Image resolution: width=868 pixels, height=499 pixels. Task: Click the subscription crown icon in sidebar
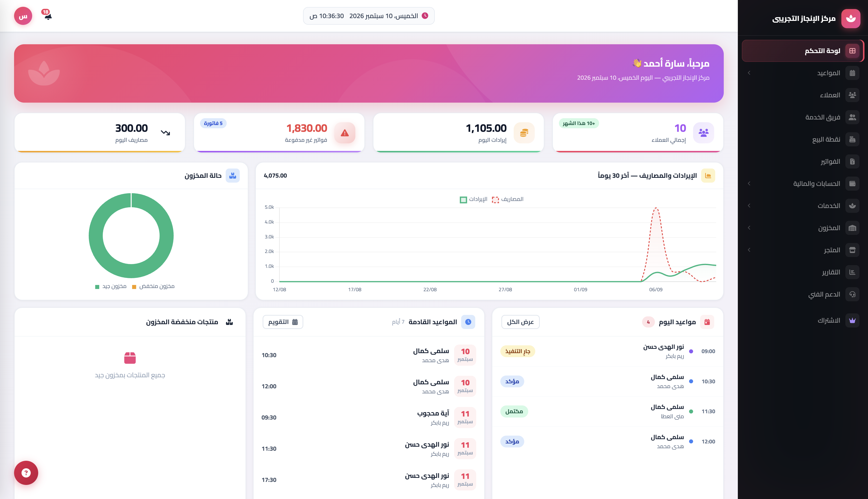click(x=852, y=320)
